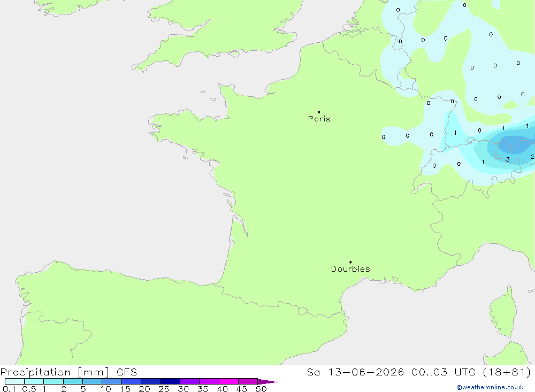Click the '25' legend scale label
The height and width of the screenshot is (392, 535).
pyautogui.click(x=164, y=389)
